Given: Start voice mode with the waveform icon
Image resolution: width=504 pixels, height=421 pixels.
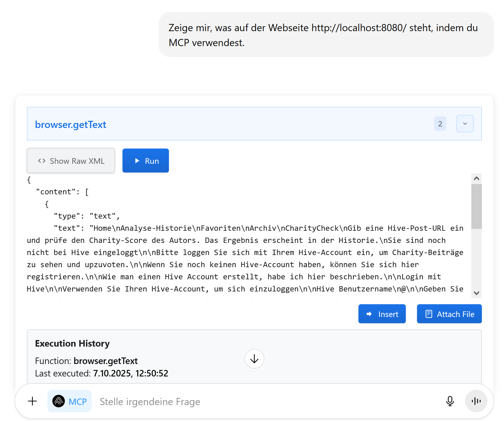Looking at the screenshot, I should 476,401.
